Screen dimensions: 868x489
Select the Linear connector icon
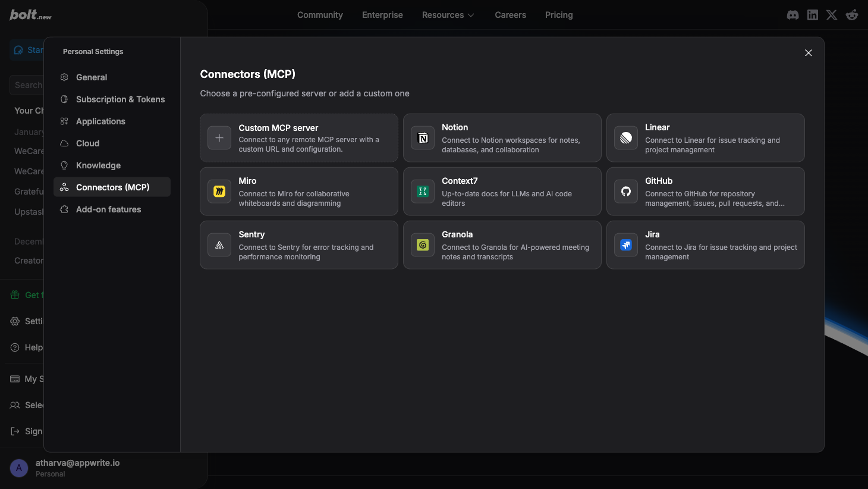[625, 137]
